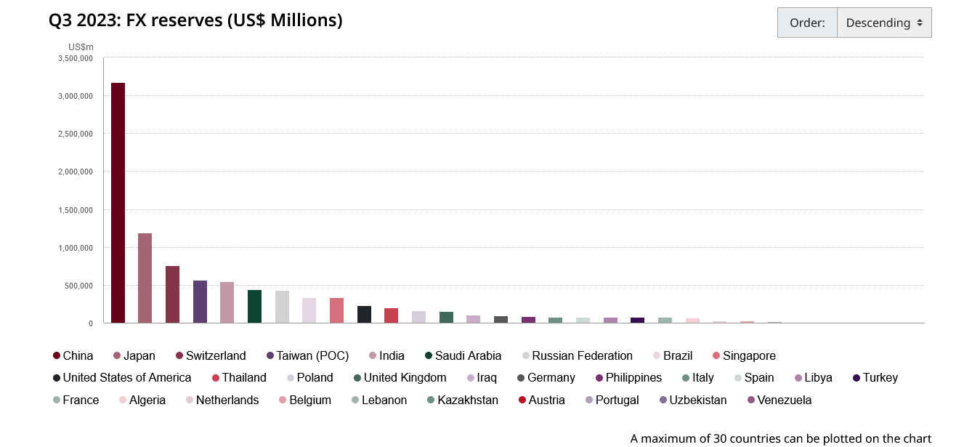Click the United Kingdom legend marker

coord(357,378)
